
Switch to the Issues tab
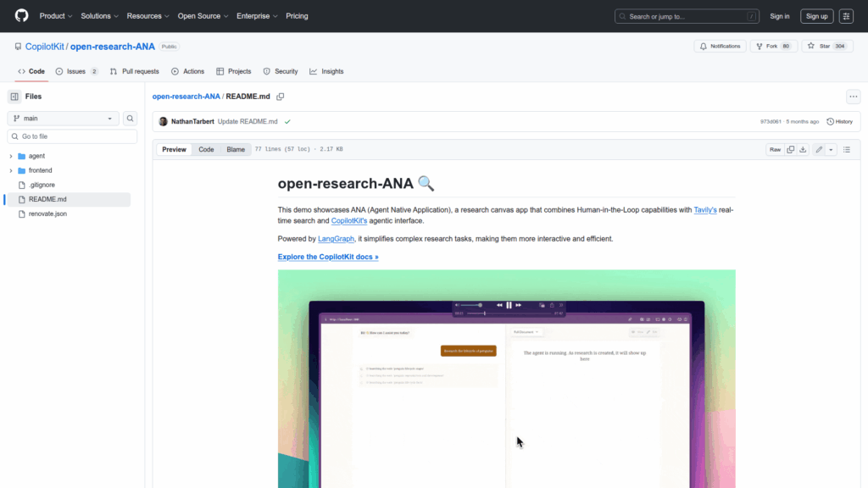click(77, 71)
